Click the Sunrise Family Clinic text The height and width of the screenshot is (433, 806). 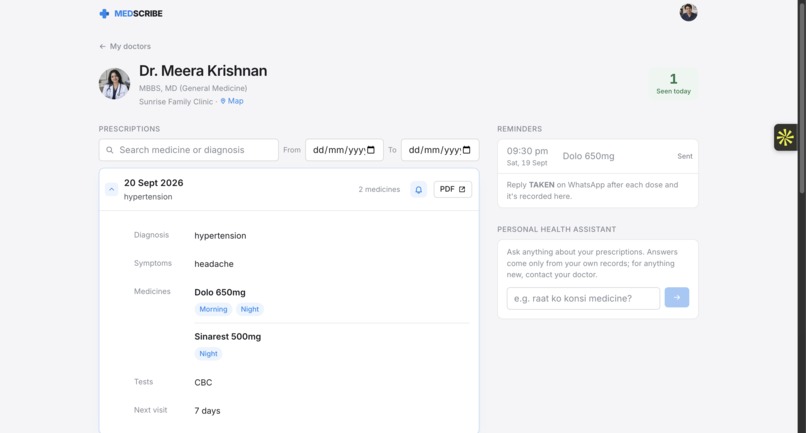tap(176, 102)
